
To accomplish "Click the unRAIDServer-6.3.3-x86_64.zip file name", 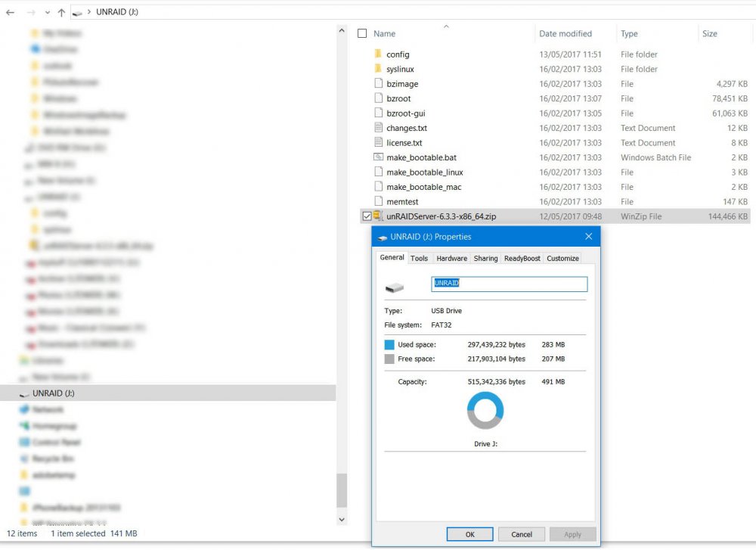I will pyautogui.click(x=442, y=216).
